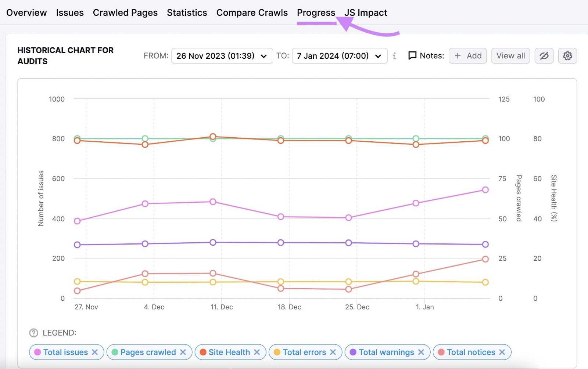The width and height of the screenshot is (588, 369).
Task: Hide notes using the crossed-eye icon
Action: pos(544,56)
